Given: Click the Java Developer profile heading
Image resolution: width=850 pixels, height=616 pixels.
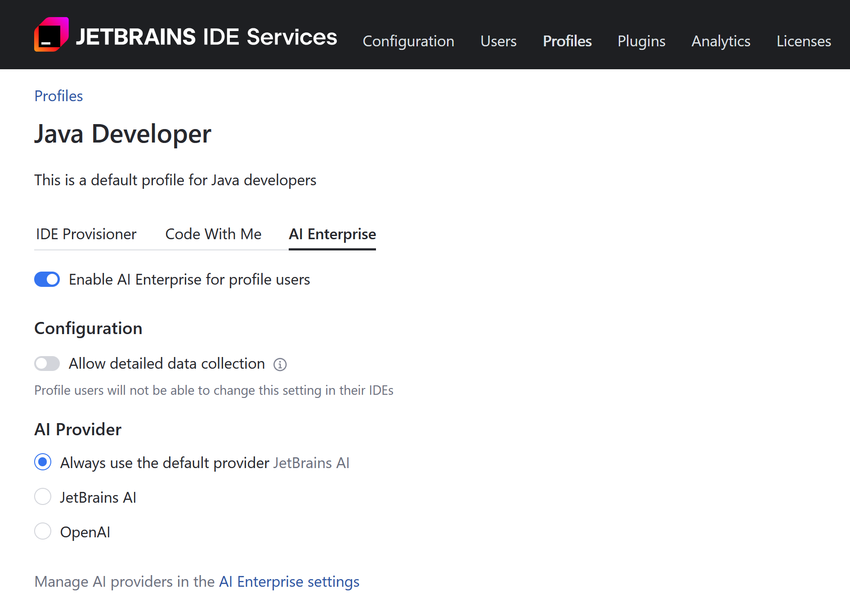Looking at the screenshot, I should (123, 134).
